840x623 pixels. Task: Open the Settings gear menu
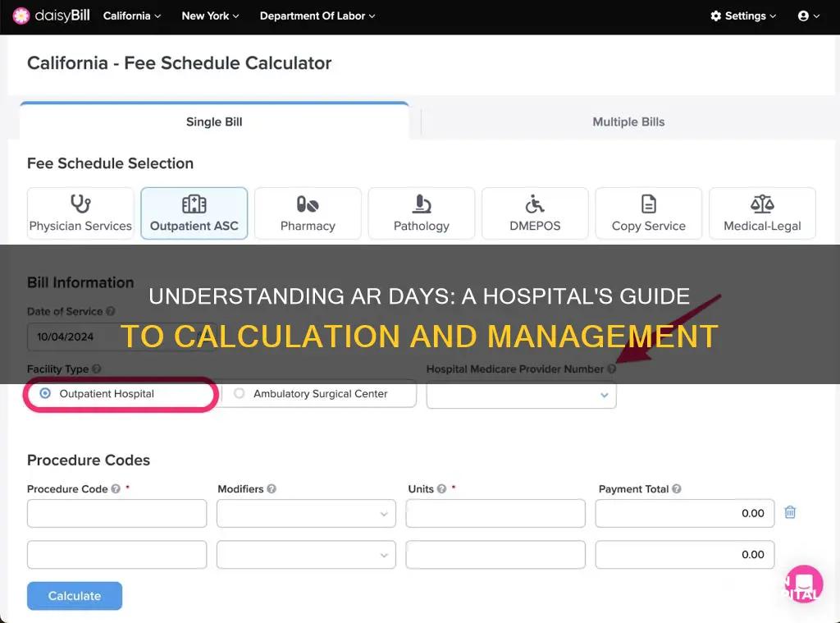coord(743,16)
